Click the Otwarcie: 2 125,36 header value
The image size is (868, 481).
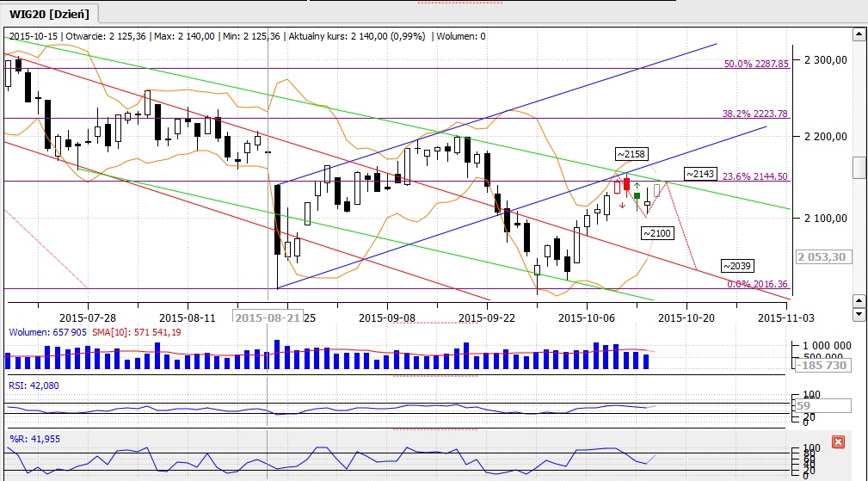[x=106, y=36]
